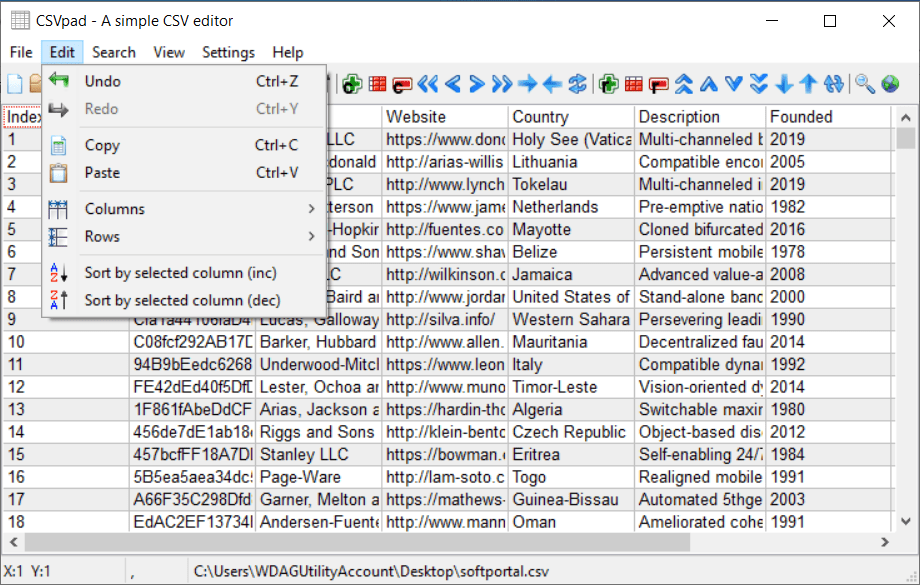
Task: Select the row index cell '12'
Action: 66,387
